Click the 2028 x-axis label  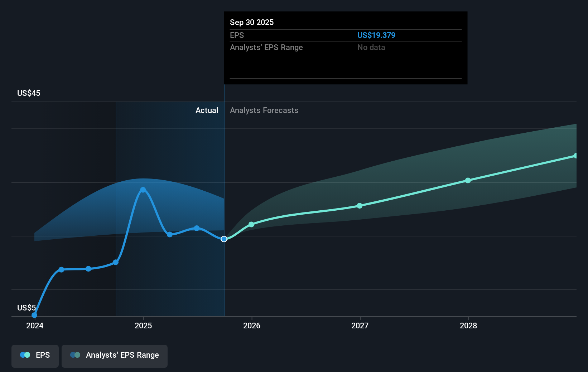pos(468,325)
